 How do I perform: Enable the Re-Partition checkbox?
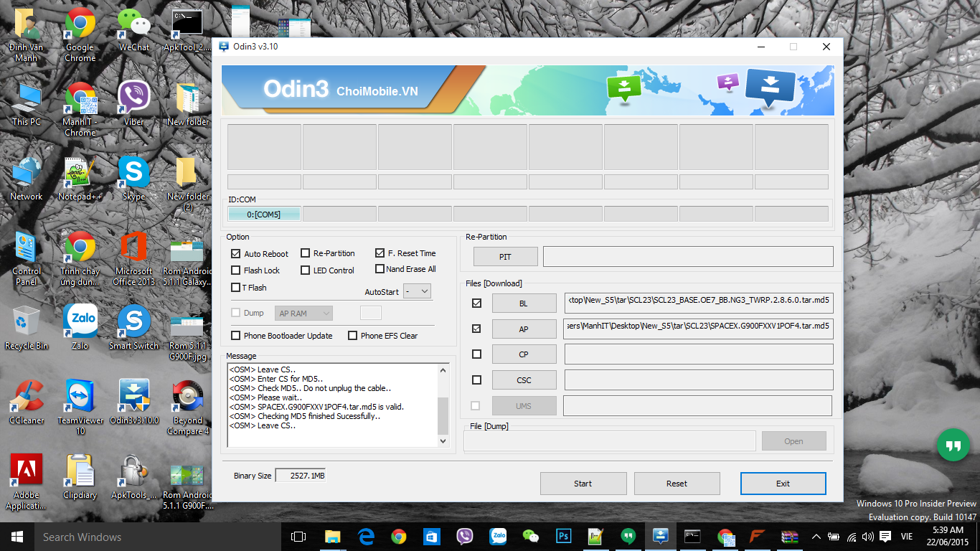pos(305,253)
